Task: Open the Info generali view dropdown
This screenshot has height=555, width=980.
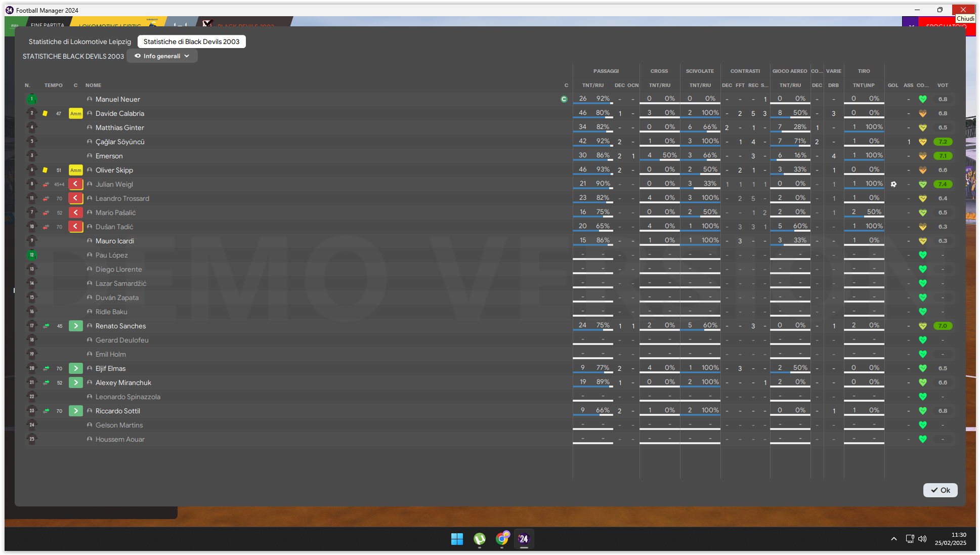Action: (162, 56)
